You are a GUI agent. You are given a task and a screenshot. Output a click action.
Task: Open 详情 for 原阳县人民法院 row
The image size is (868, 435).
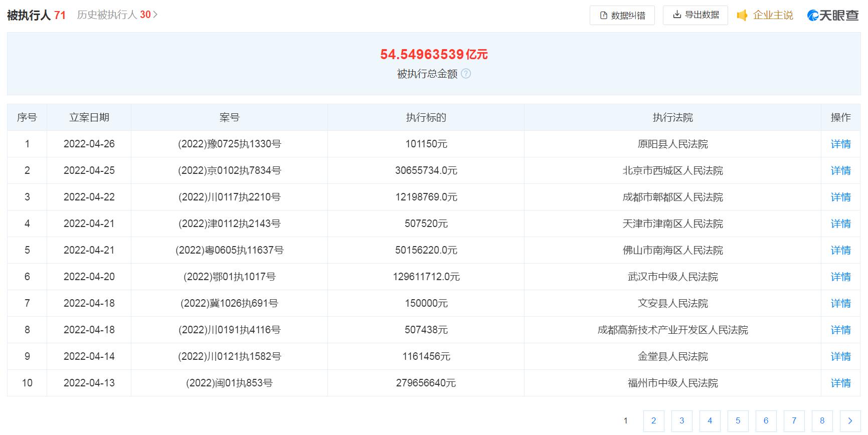click(841, 144)
